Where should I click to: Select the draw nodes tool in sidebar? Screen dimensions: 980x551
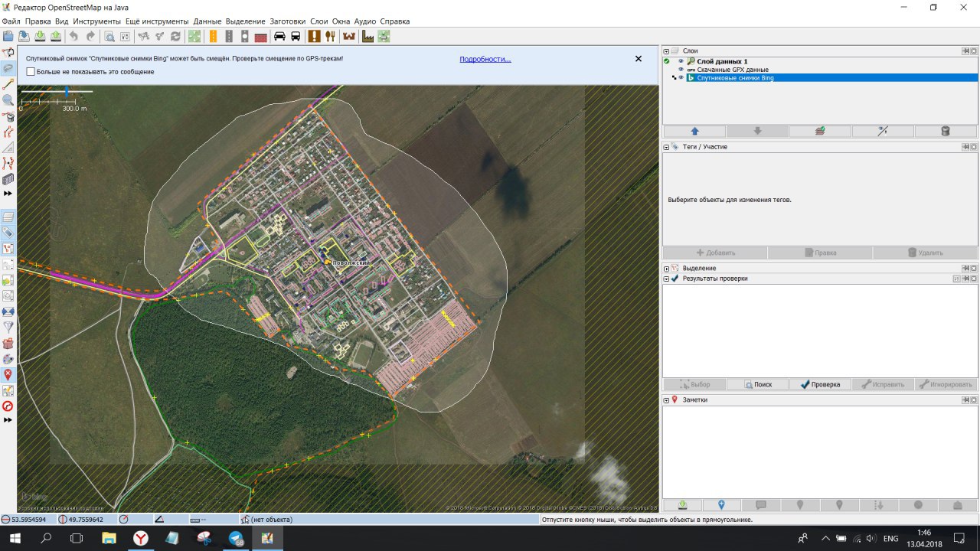coord(8,83)
